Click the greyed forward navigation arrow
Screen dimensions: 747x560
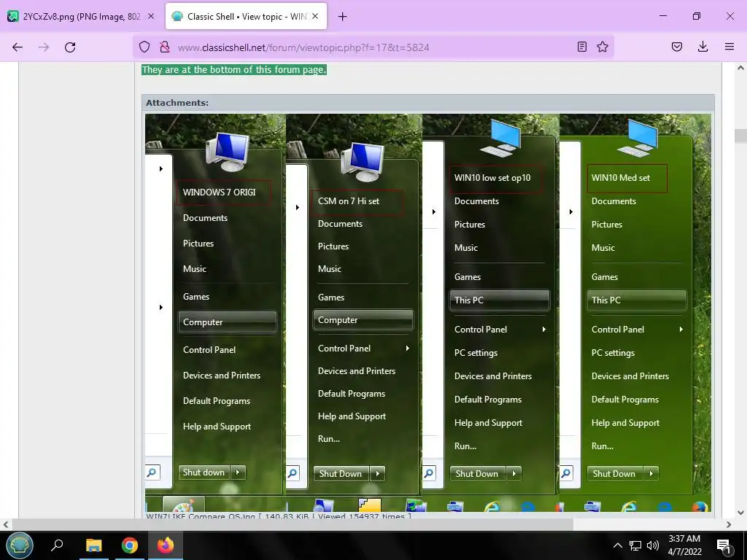[44, 47]
